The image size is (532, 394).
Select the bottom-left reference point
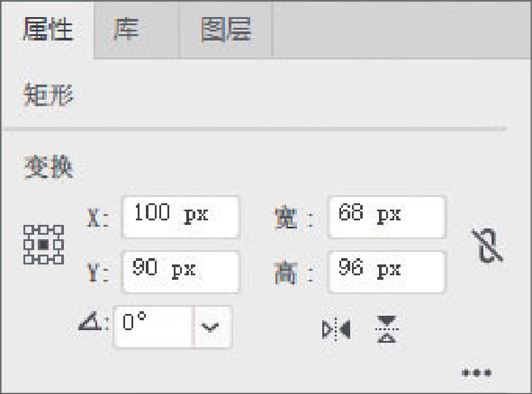click(28, 261)
